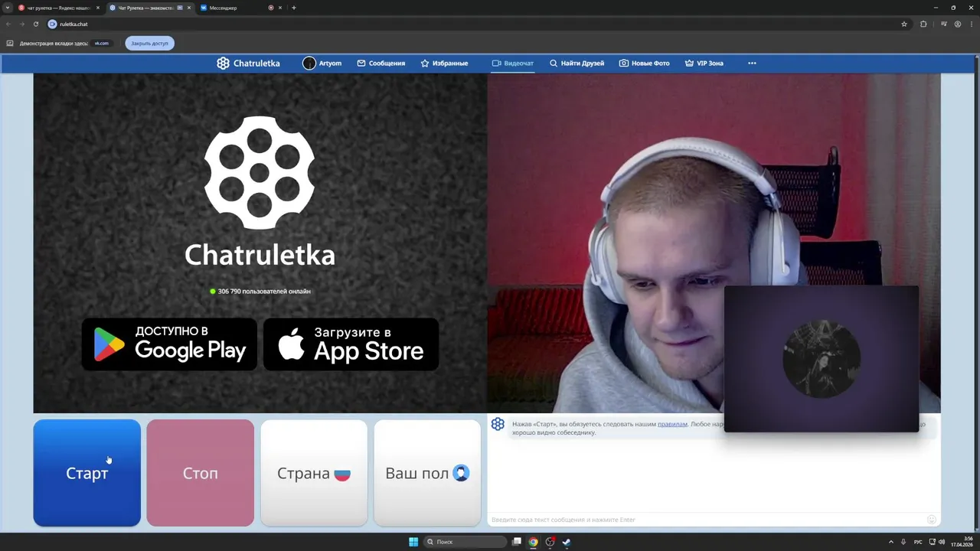Click the vk.com sharing chip
This screenshot has width=980, height=551.
(101, 43)
